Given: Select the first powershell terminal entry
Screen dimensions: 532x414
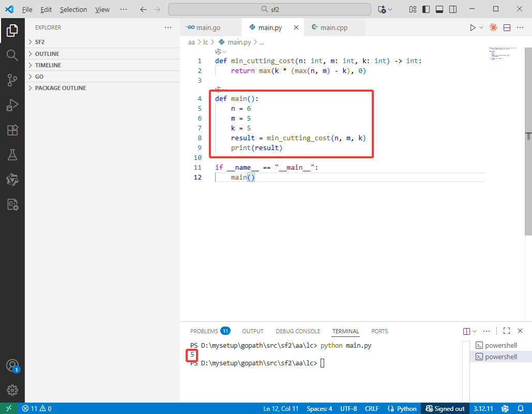Looking at the screenshot, I should 501,345.
